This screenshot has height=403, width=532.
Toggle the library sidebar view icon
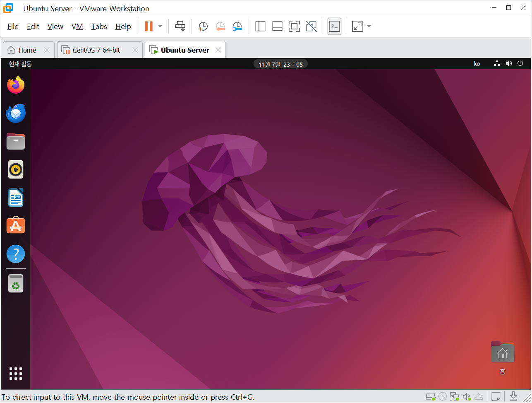260,27
